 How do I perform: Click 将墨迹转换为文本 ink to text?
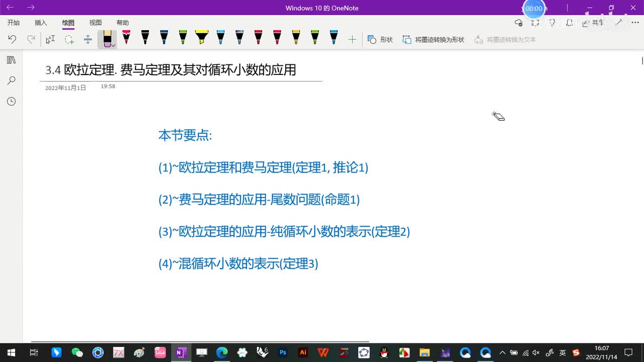(505, 39)
